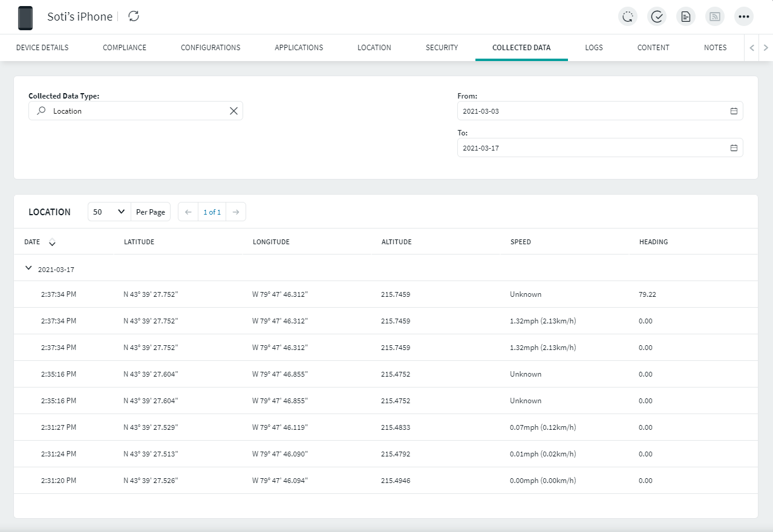Go to previous page of location results
773x532 pixels.
[188, 212]
